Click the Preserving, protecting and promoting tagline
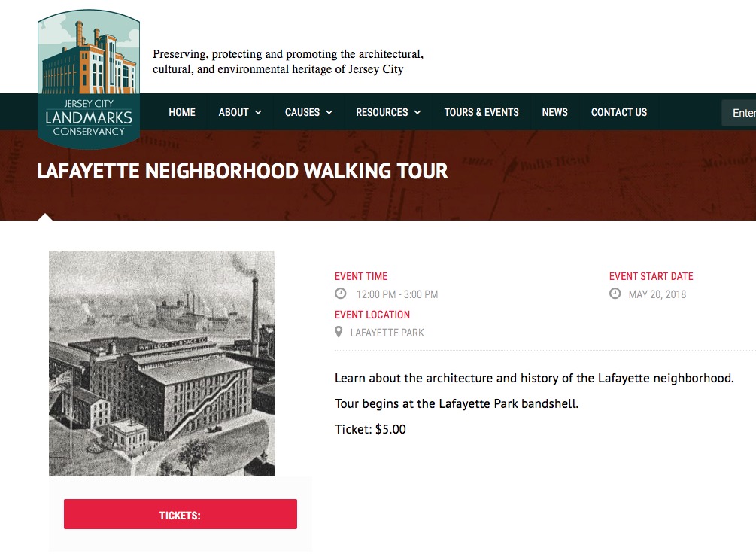This screenshot has width=756, height=560. (288, 62)
